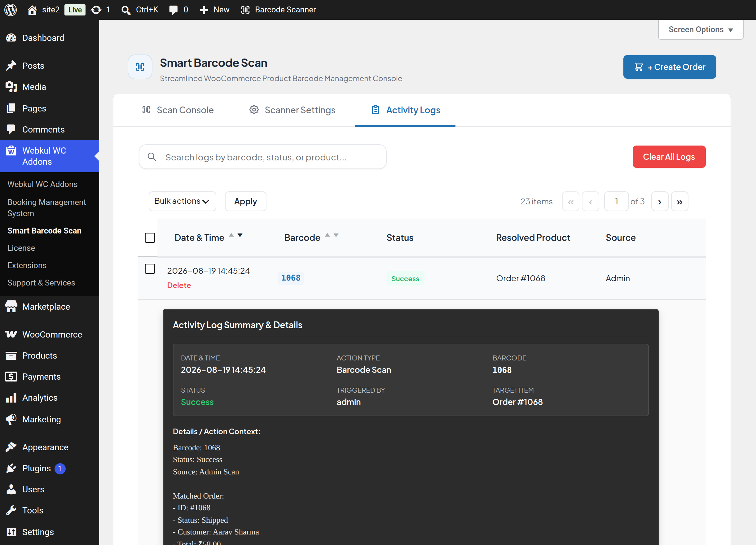756x545 pixels.
Task: Click the Pages icon in sidebar
Action: pyautogui.click(x=11, y=108)
